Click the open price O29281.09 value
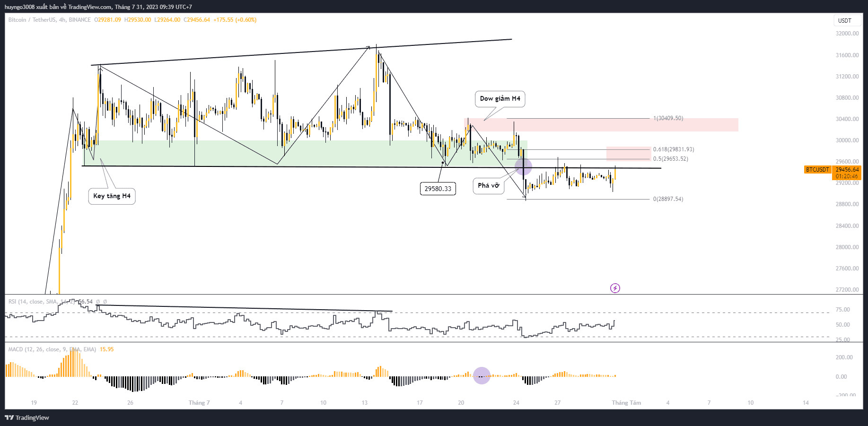The height and width of the screenshot is (426, 868). click(x=107, y=20)
